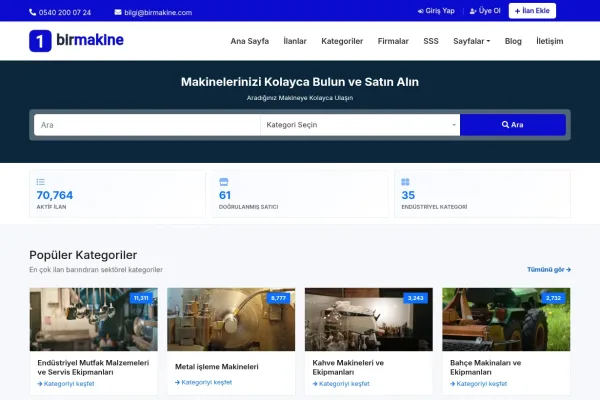Open Endüstriyel Mutfak Malzemeleri category image
The image size is (600, 400).
[94, 319]
